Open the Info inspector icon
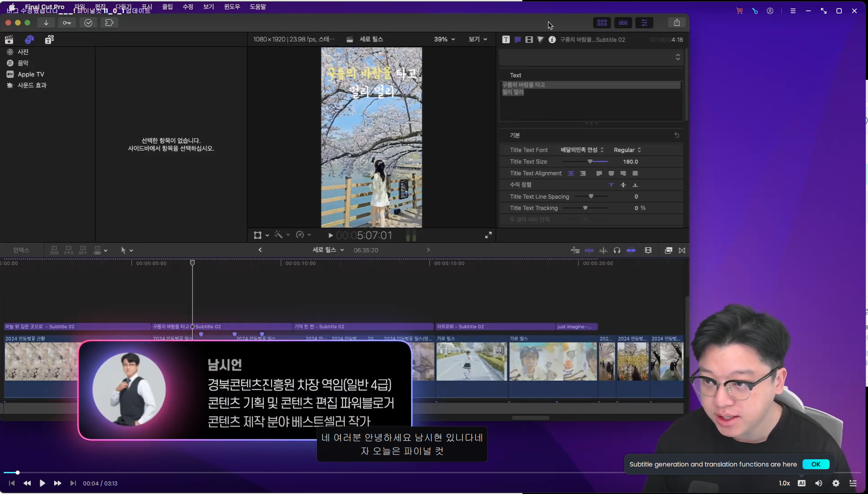Screen dimensions: 868x494 (x=552, y=40)
